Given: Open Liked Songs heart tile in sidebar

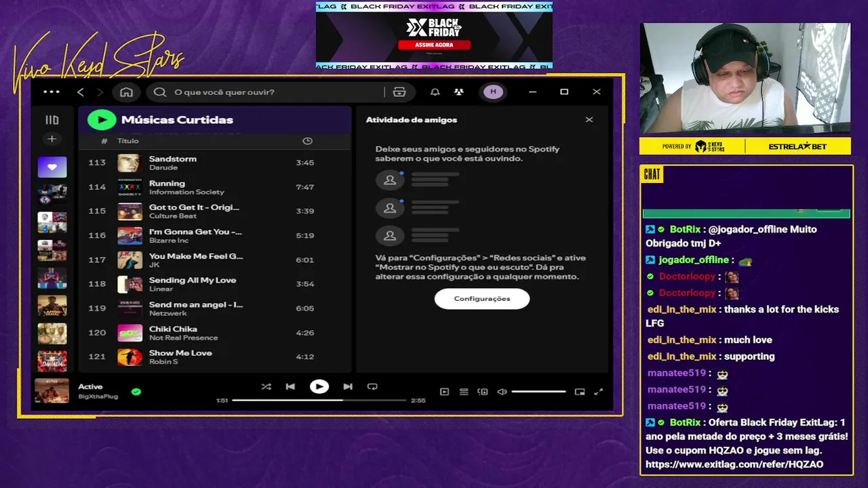Looking at the screenshot, I should click(x=52, y=167).
